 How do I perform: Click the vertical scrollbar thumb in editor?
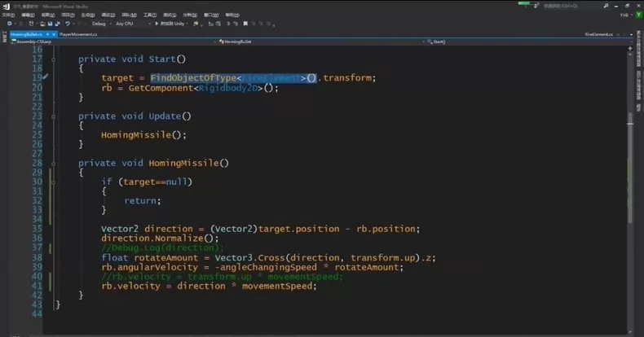click(630, 168)
